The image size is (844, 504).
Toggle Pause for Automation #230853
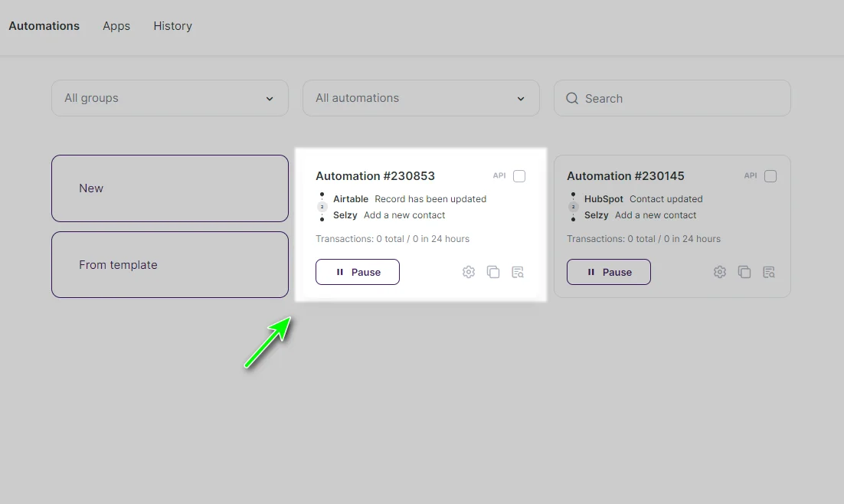click(358, 271)
